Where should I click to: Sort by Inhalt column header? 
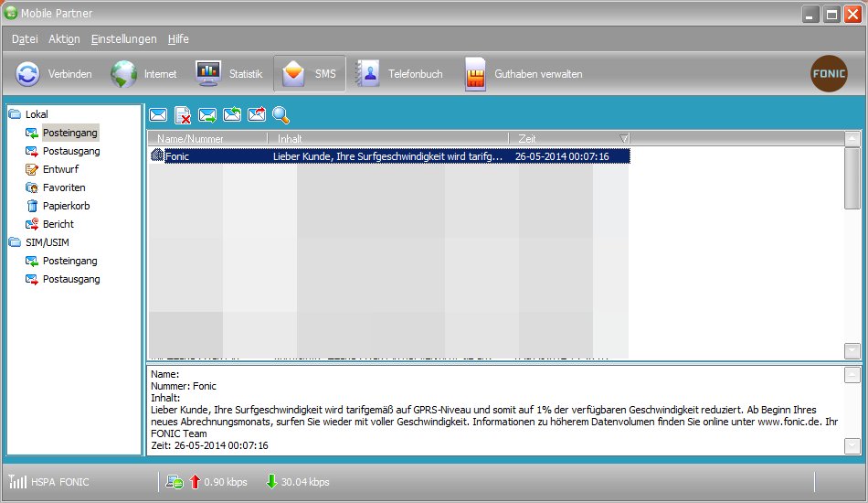(388, 138)
